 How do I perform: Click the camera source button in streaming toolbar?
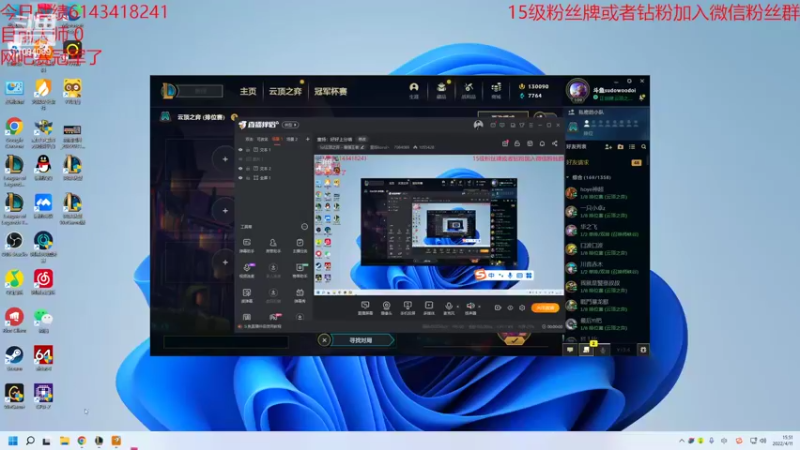(x=386, y=308)
